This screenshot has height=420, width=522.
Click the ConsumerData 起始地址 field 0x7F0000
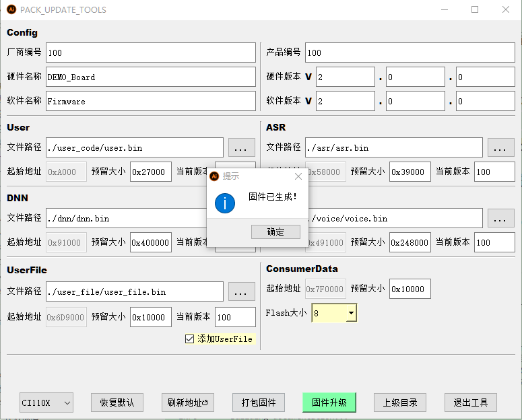pyautogui.click(x=325, y=289)
